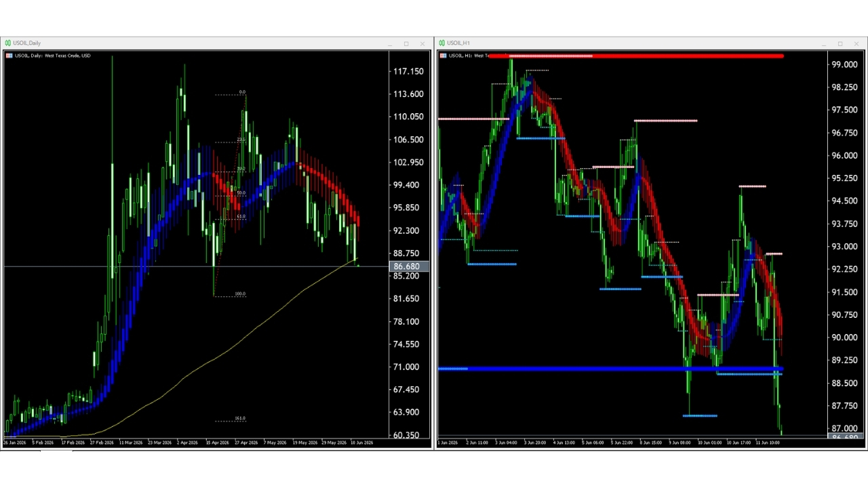Click the current price tag 86.680
Screen dimensions: 868x488
tap(410, 266)
